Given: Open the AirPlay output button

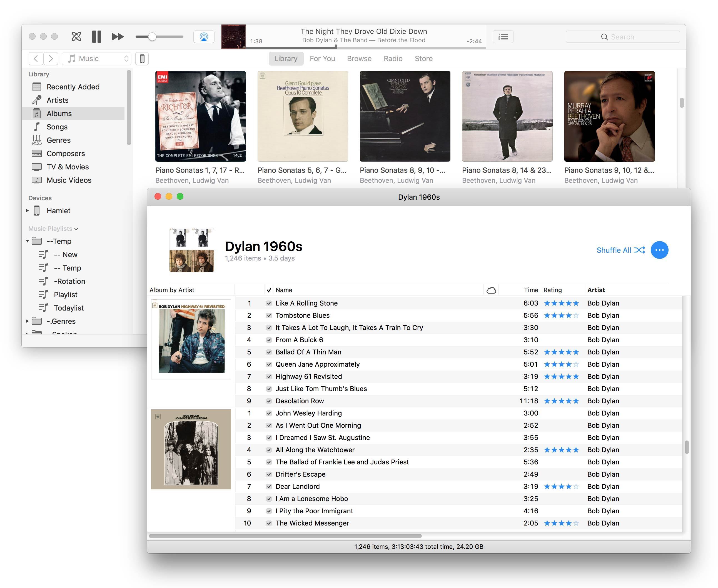Looking at the screenshot, I should 204,37.
